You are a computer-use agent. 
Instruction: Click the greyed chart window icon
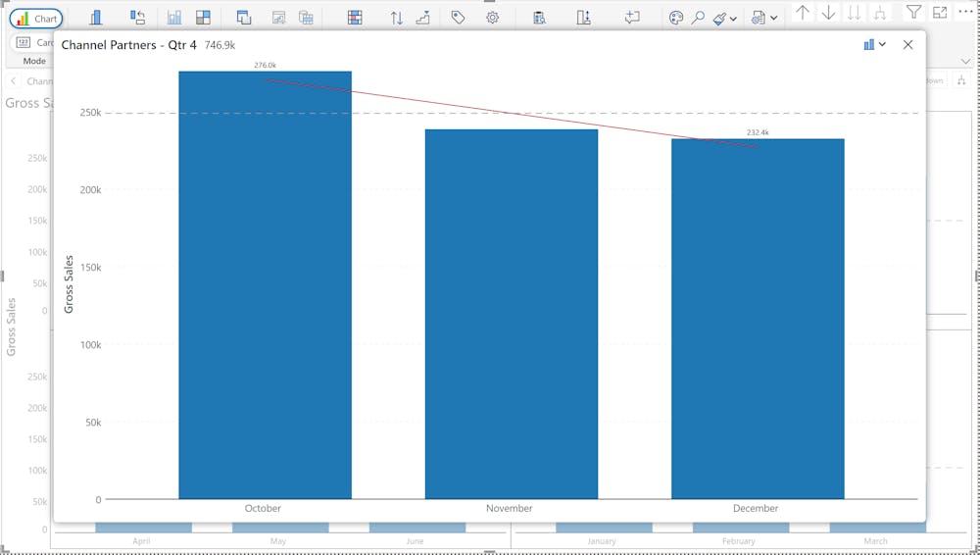tap(278, 18)
